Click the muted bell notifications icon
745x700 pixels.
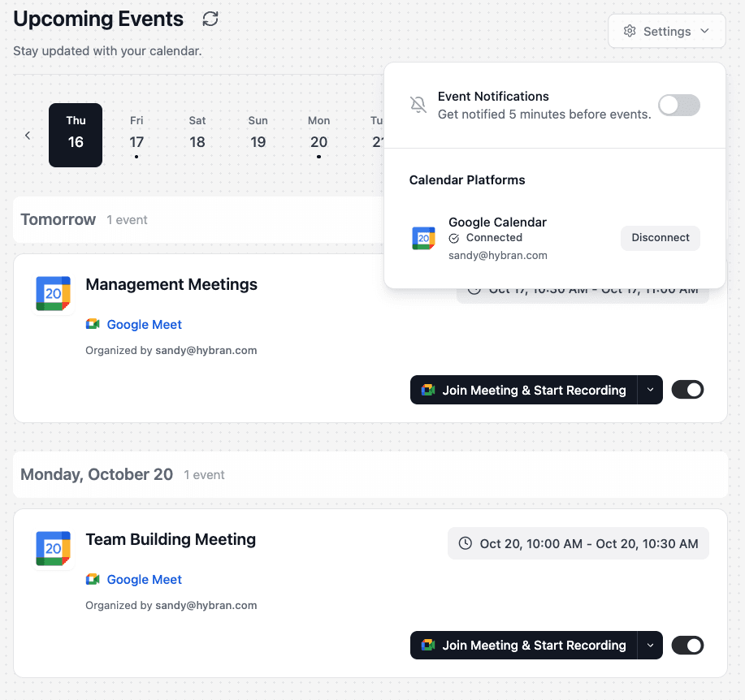pyautogui.click(x=418, y=105)
